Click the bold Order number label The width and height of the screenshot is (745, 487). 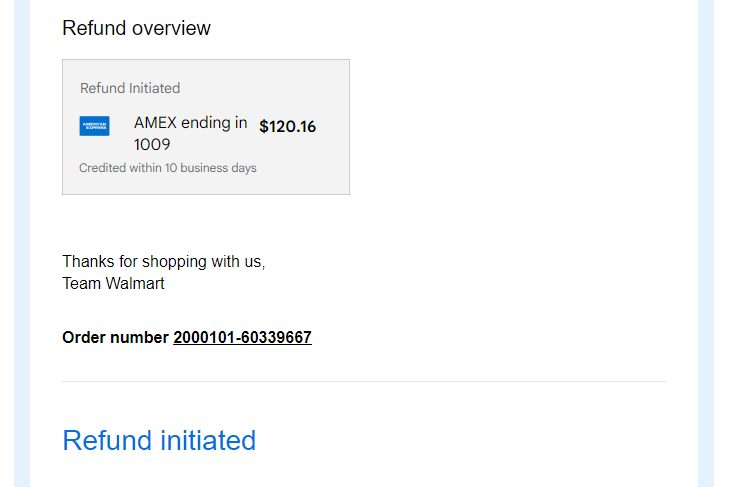[115, 337]
